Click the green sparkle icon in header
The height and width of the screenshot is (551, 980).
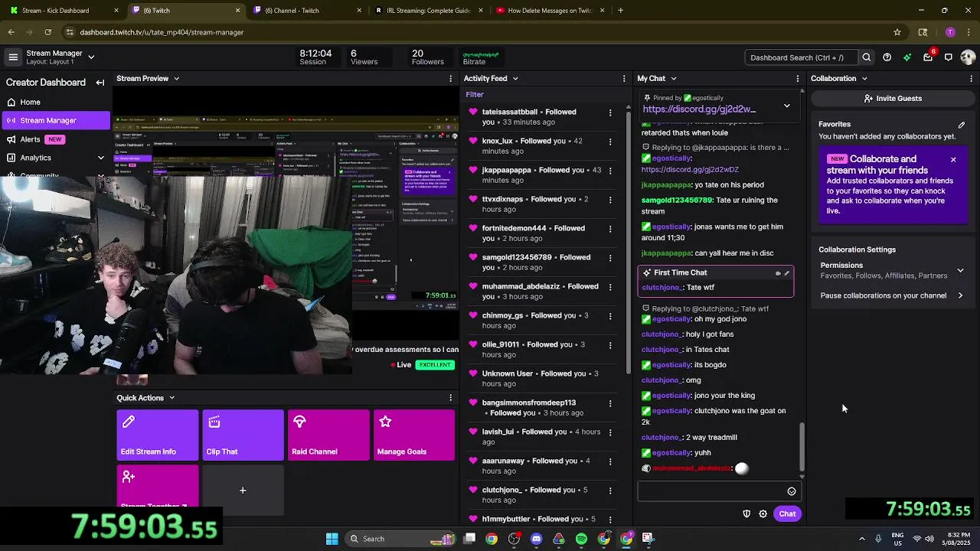click(x=907, y=57)
